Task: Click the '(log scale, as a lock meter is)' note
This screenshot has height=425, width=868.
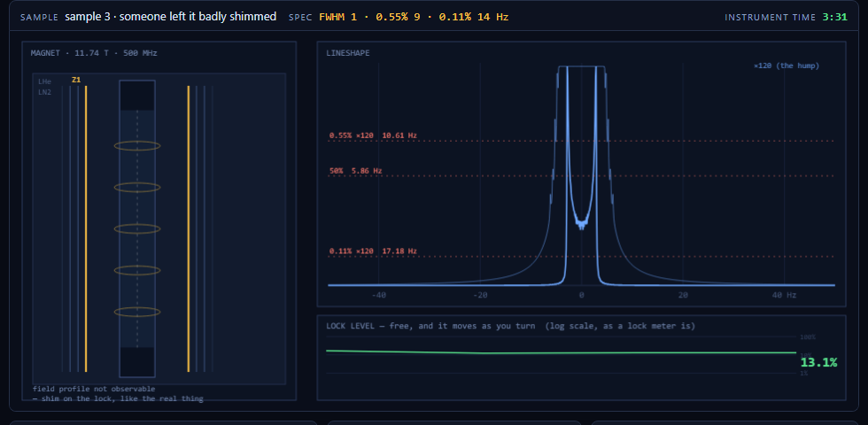Action: 620,326
